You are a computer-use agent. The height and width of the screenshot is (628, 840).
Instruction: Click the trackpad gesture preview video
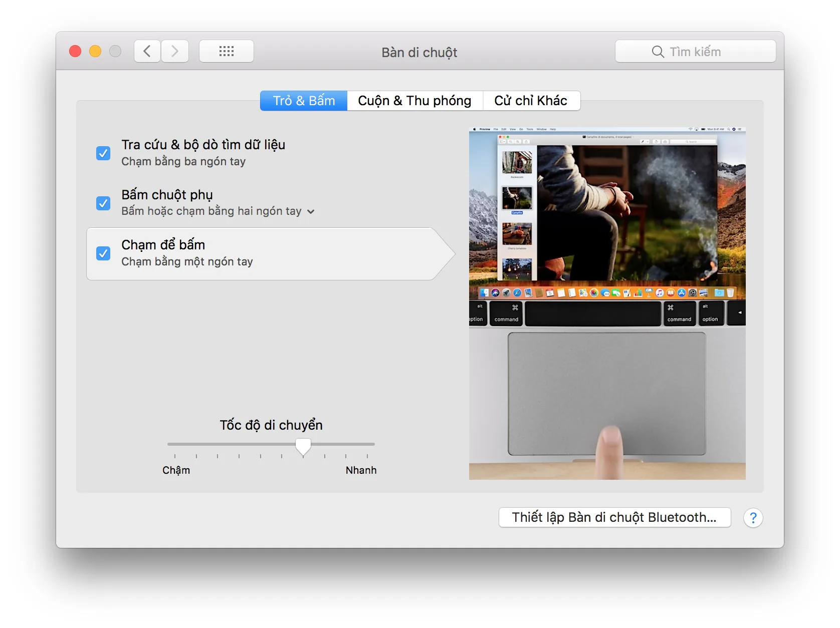click(607, 303)
